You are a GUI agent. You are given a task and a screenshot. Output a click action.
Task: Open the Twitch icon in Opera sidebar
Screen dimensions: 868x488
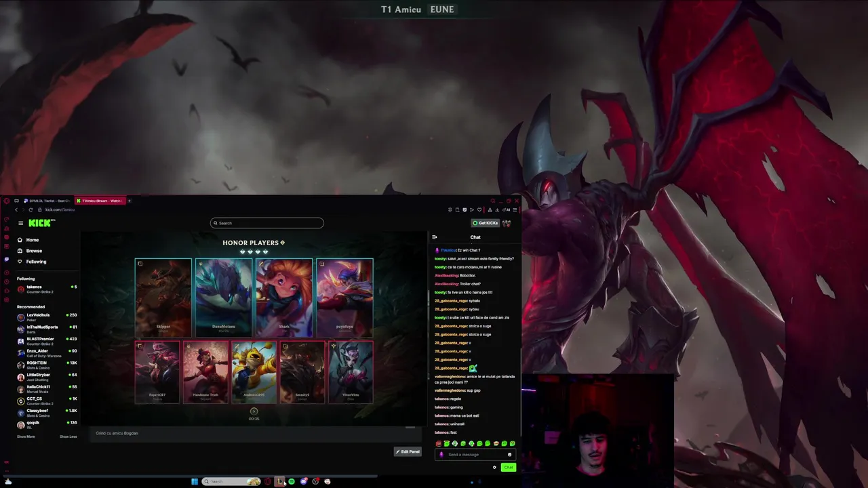(x=7, y=259)
